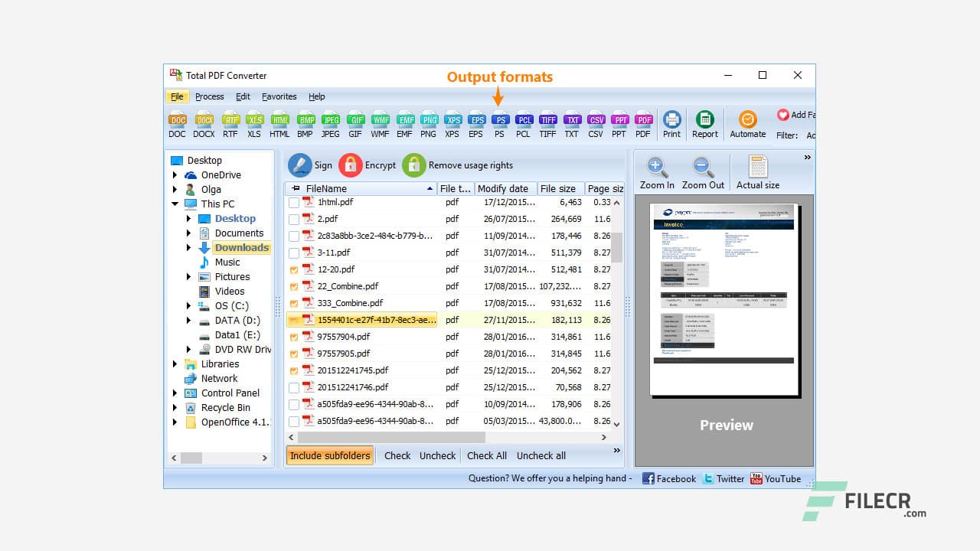Expand the Libraries node in the sidebar
Image resolution: width=980 pixels, height=551 pixels.
pos(176,364)
